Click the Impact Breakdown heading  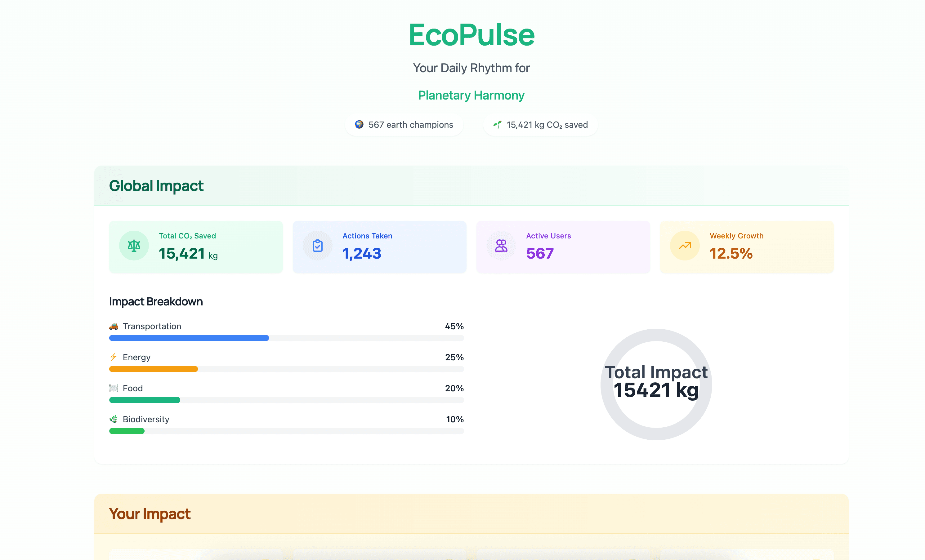(156, 301)
